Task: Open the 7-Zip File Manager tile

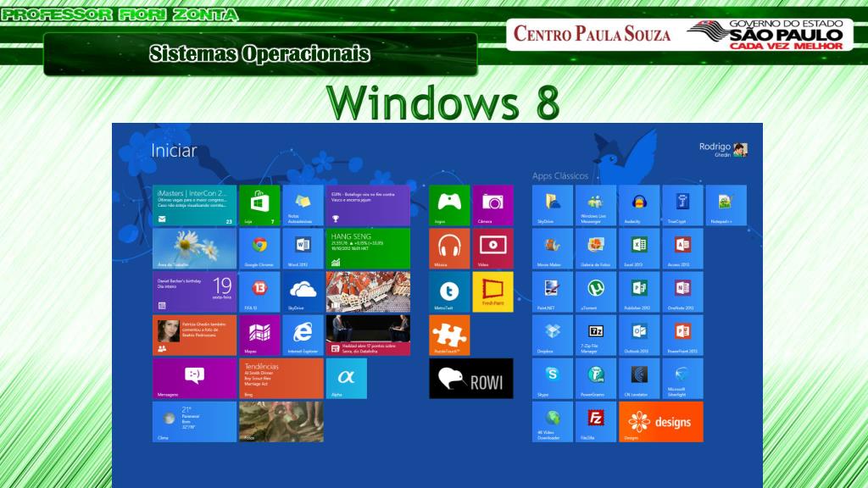Action: point(596,335)
